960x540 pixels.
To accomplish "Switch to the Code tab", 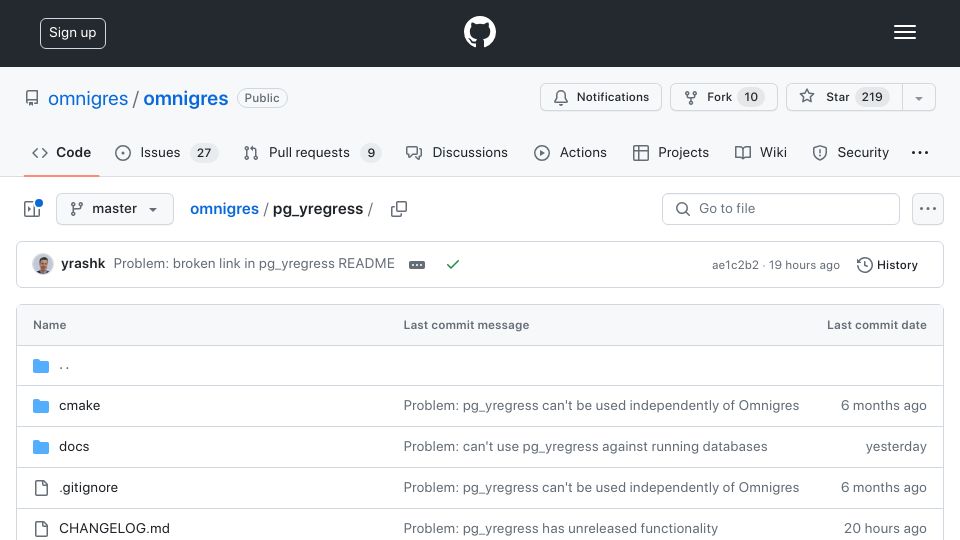I will coord(61,152).
